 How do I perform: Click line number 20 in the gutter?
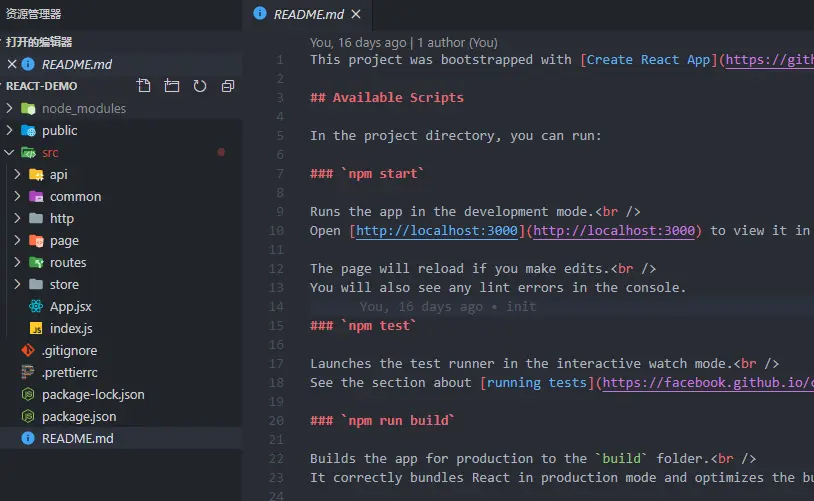pos(276,421)
